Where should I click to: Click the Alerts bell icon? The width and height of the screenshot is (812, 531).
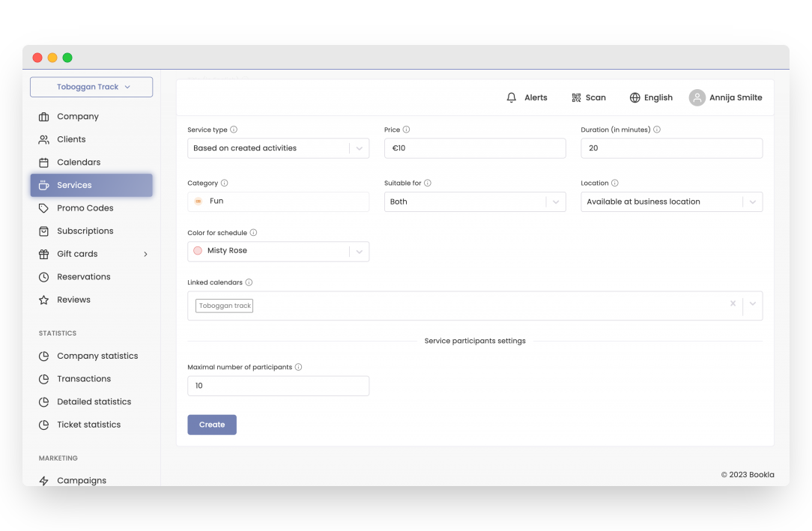tap(512, 97)
